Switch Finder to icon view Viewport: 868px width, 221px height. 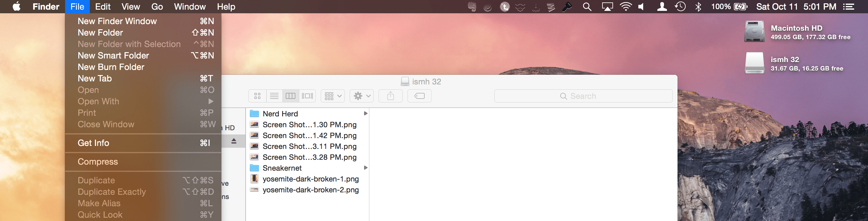point(257,96)
